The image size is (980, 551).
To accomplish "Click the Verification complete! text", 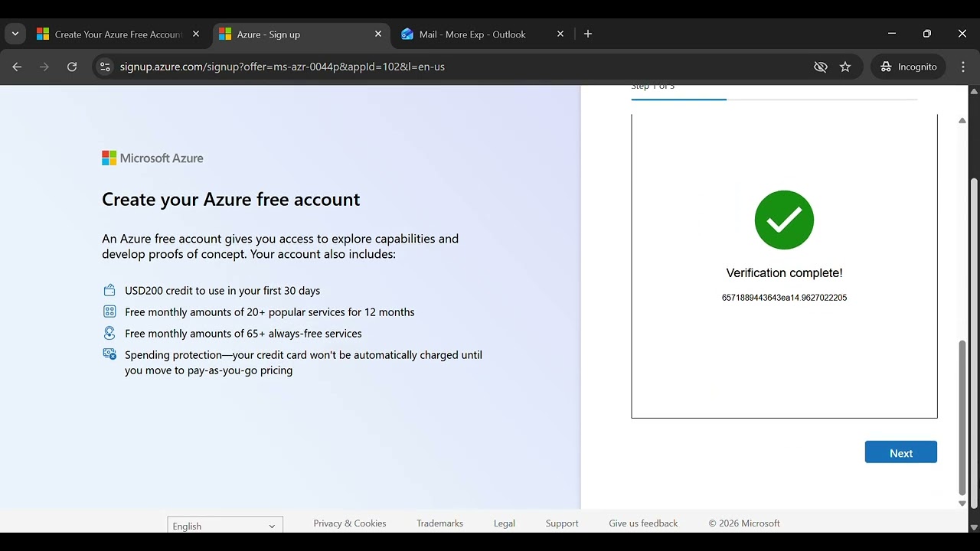I will pos(784,273).
